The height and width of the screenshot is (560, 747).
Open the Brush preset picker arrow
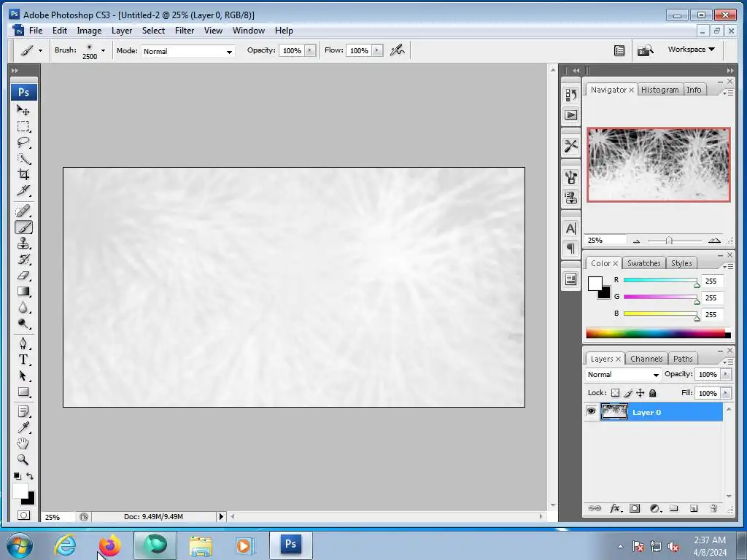[103, 50]
